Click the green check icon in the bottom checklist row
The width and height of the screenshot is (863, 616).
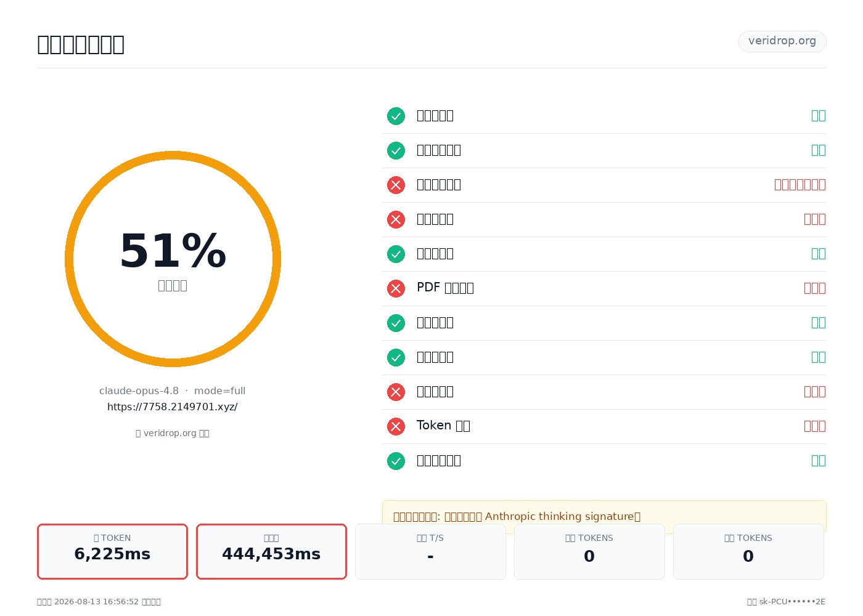coord(396,461)
